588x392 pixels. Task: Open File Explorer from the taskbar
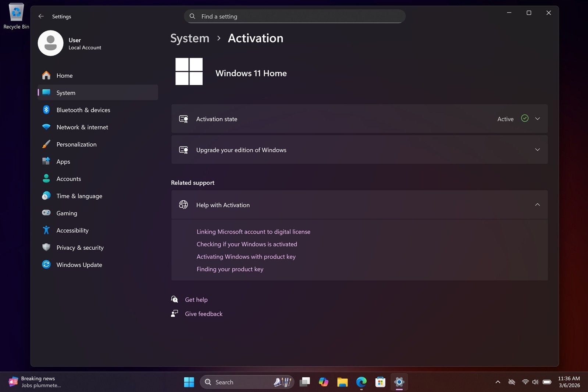342,382
